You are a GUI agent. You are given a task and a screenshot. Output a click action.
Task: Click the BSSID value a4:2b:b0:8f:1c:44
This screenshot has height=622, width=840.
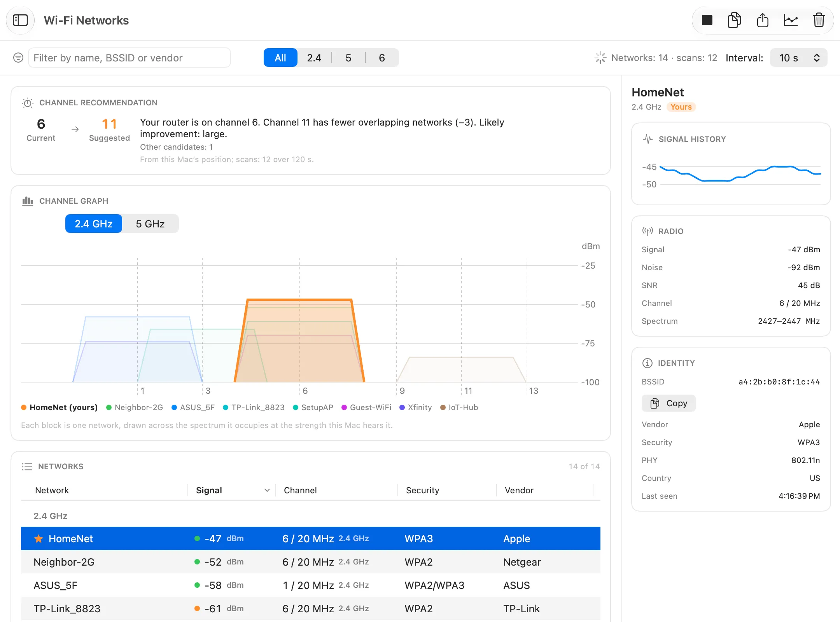[x=779, y=382]
